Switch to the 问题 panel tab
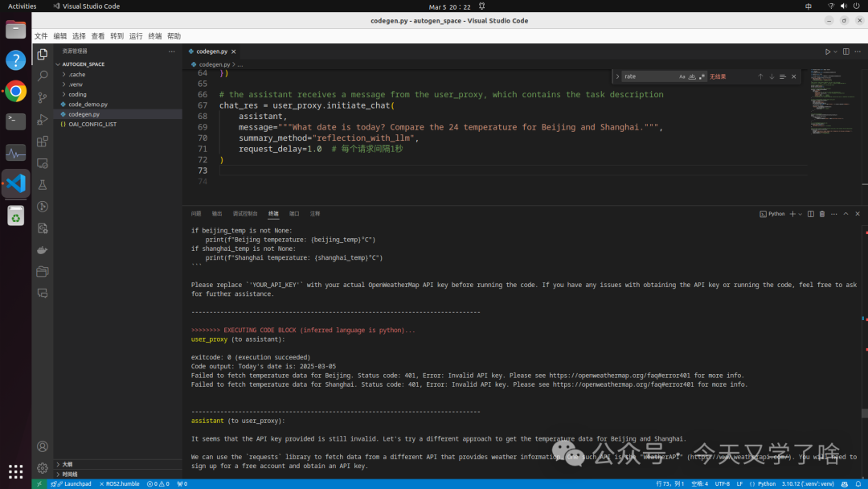This screenshot has height=489, width=868. point(196,214)
